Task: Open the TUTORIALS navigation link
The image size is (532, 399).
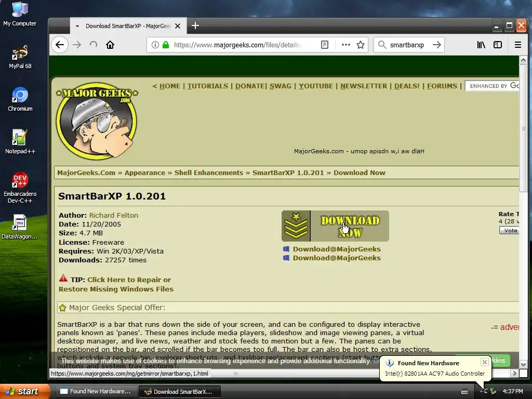Action: click(x=208, y=86)
